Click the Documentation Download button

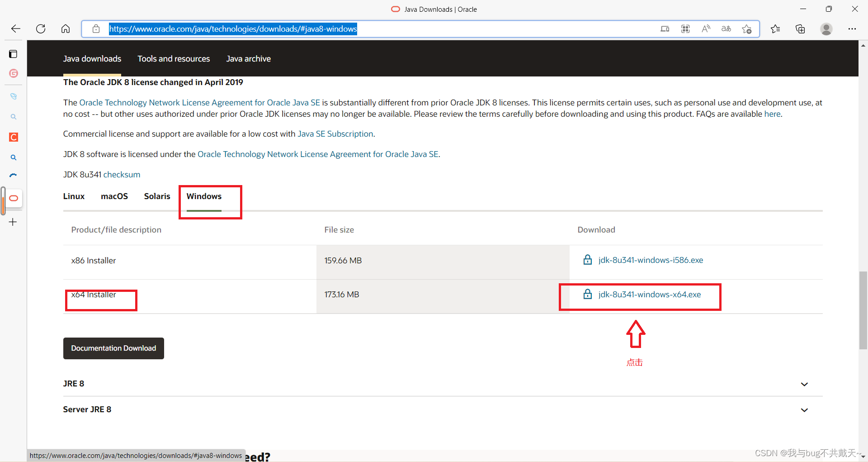pos(113,348)
